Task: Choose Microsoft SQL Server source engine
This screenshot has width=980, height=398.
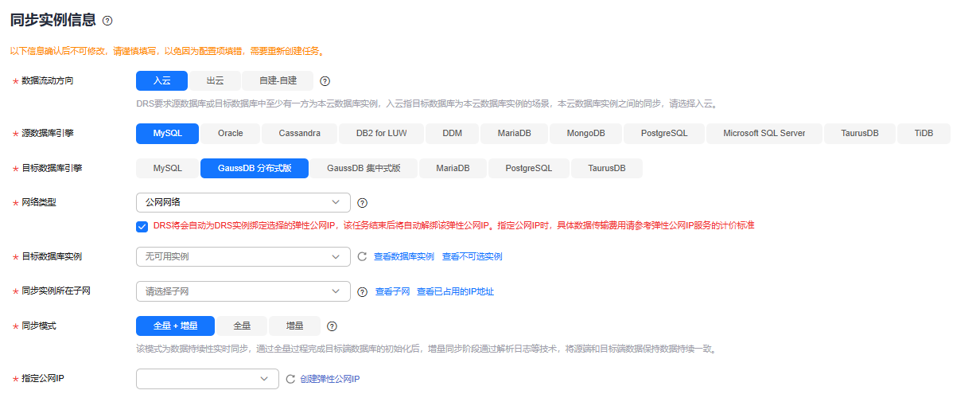Action: 764,134
